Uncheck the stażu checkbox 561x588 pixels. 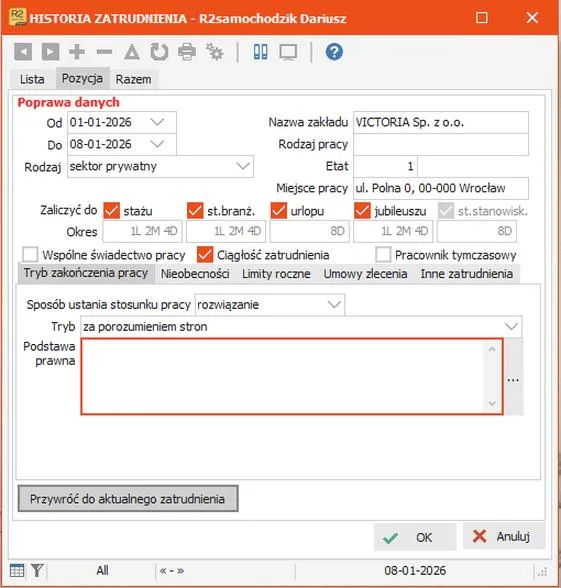(111, 211)
